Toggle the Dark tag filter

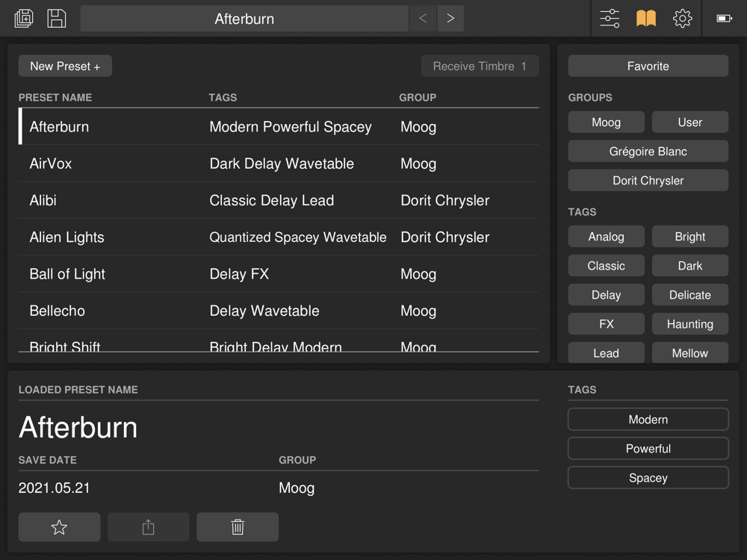pyautogui.click(x=689, y=266)
